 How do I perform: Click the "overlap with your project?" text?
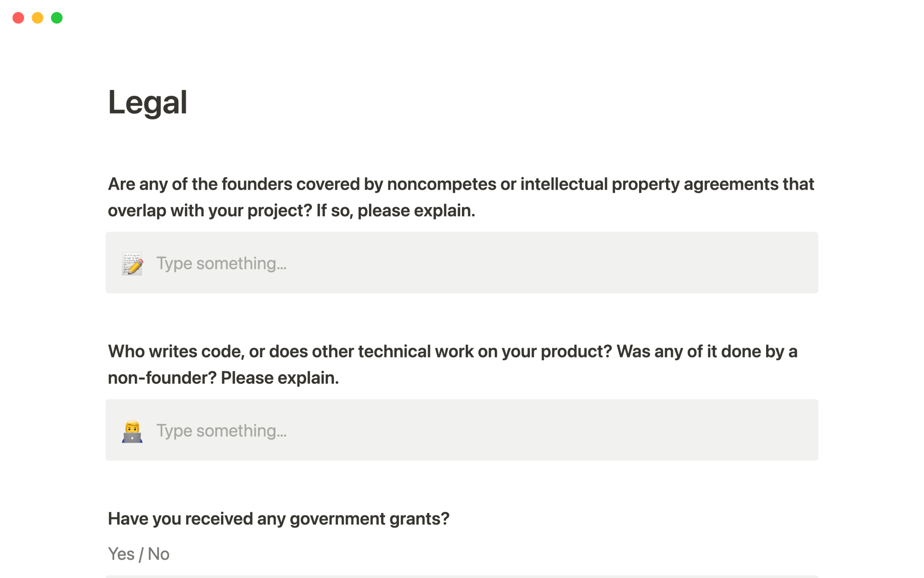(210, 210)
